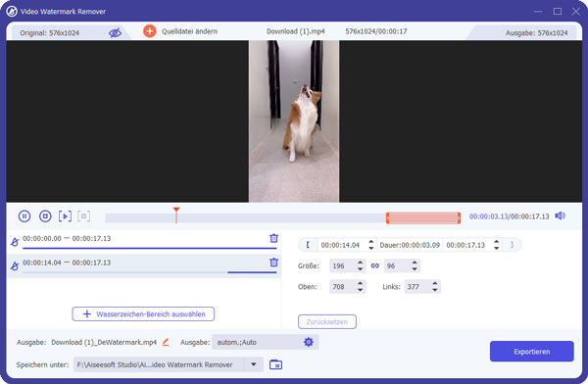Increase the Größe width value 196

[x=360, y=263]
